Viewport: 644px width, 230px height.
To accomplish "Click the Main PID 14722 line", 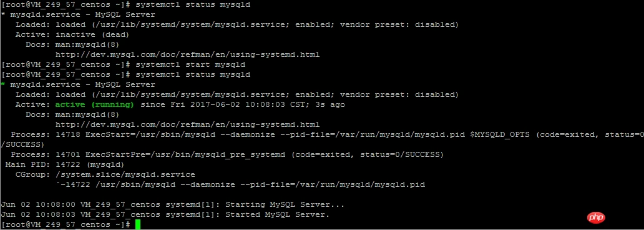I will pyautogui.click(x=65, y=164).
